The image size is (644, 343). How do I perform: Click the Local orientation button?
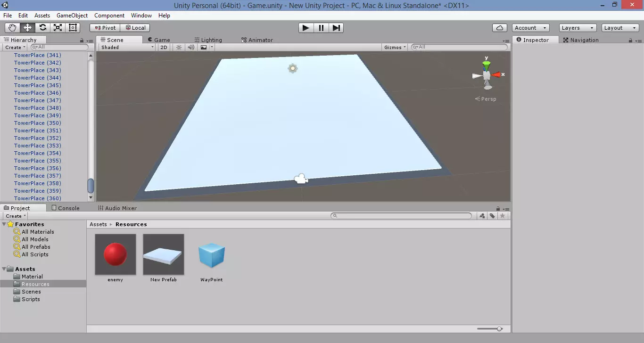[x=135, y=28]
